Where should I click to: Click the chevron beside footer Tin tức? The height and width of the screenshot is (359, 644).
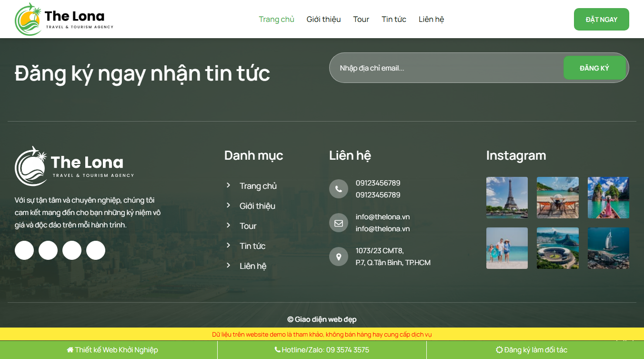(229, 245)
